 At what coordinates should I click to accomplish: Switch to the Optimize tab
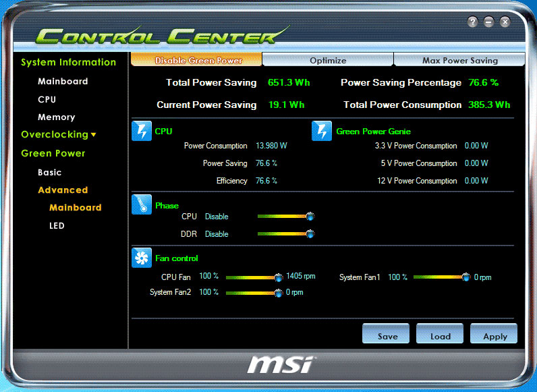[328, 59]
